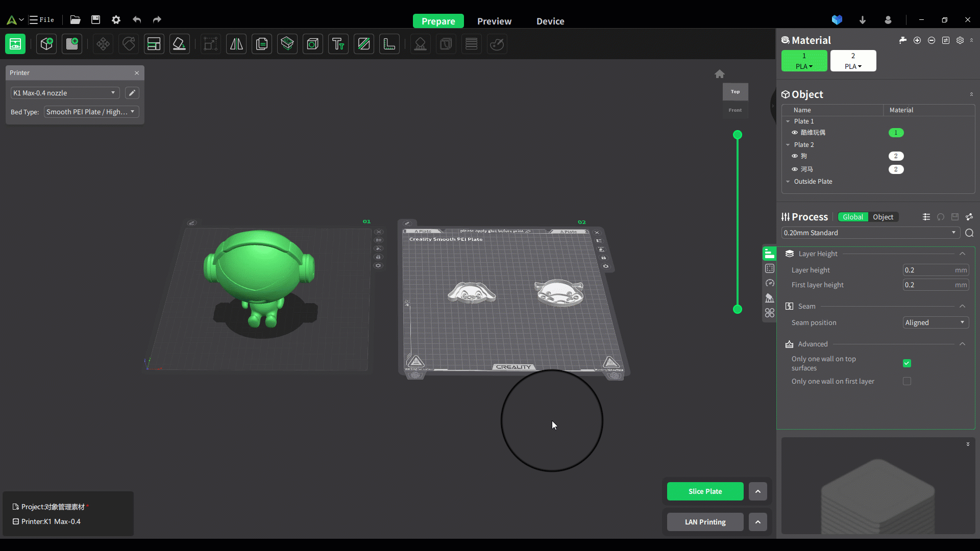Screen dimensions: 980x551
Task: Enable Only one wall on first layer
Action: (x=906, y=381)
